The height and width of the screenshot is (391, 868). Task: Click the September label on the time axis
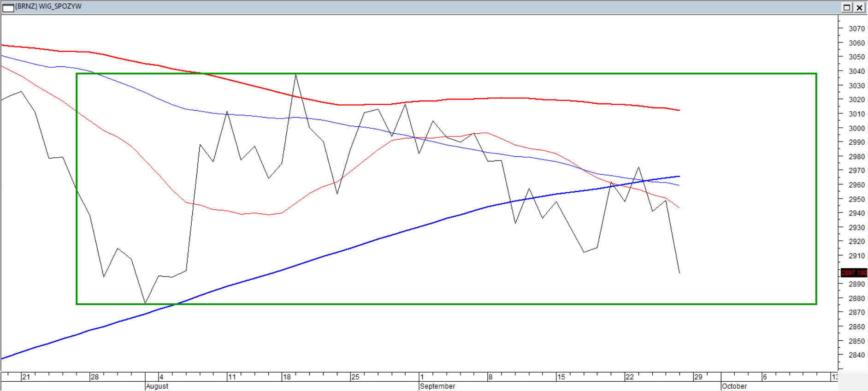click(x=437, y=386)
